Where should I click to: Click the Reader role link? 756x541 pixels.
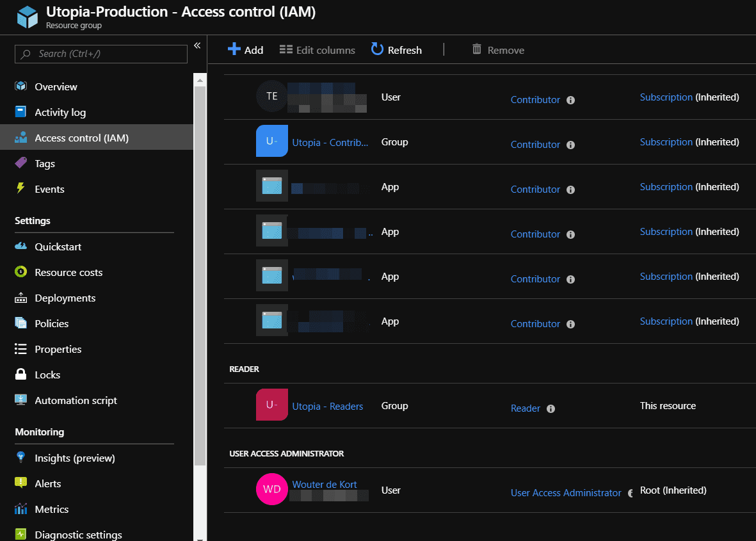coord(525,408)
